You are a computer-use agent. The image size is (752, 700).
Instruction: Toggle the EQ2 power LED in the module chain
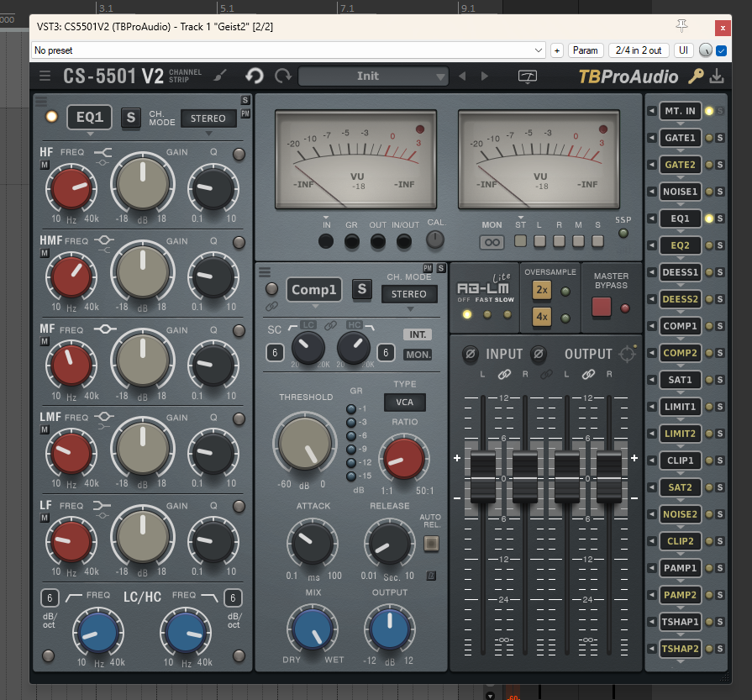point(707,245)
